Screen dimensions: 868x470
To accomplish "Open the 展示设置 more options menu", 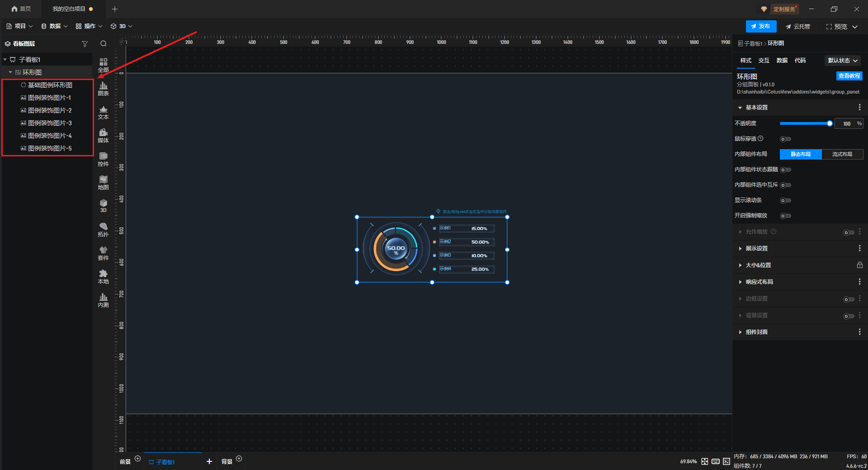I will [x=859, y=249].
